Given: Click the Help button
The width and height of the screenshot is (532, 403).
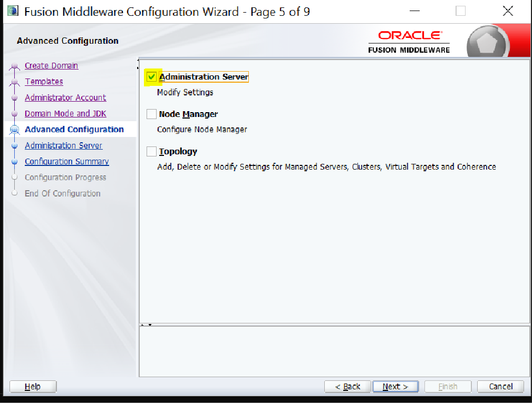Looking at the screenshot, I should pyautogui.click(x=33, y=387).
